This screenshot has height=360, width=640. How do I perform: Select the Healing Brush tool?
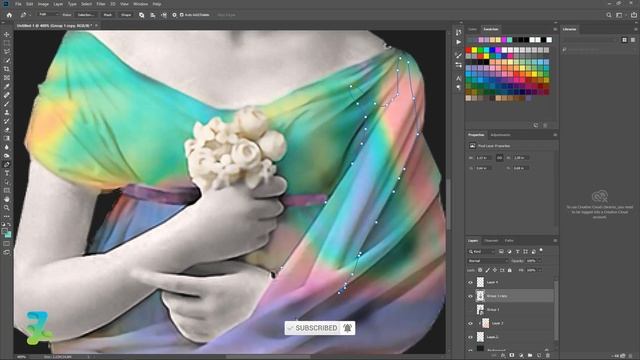pyautogui.click(x=7, y=95)
